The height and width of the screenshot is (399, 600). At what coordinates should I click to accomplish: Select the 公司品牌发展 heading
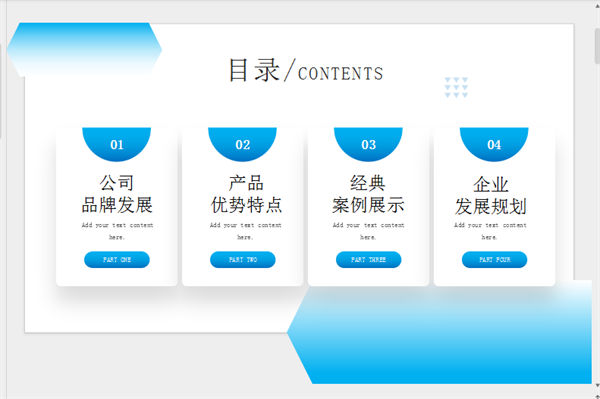117,194
